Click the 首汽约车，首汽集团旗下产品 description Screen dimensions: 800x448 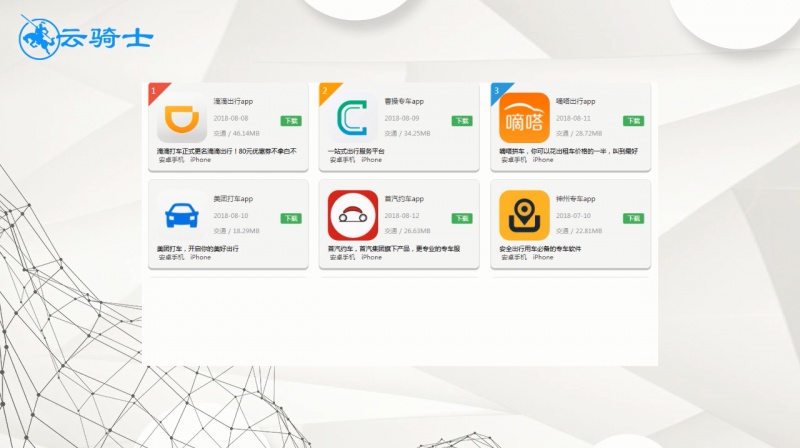tap(394, 248)
